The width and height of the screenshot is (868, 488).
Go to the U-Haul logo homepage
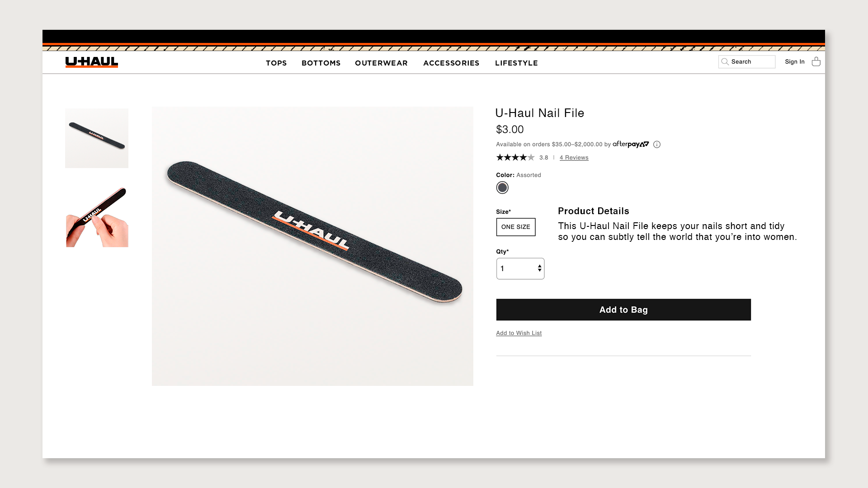(92, 62)
